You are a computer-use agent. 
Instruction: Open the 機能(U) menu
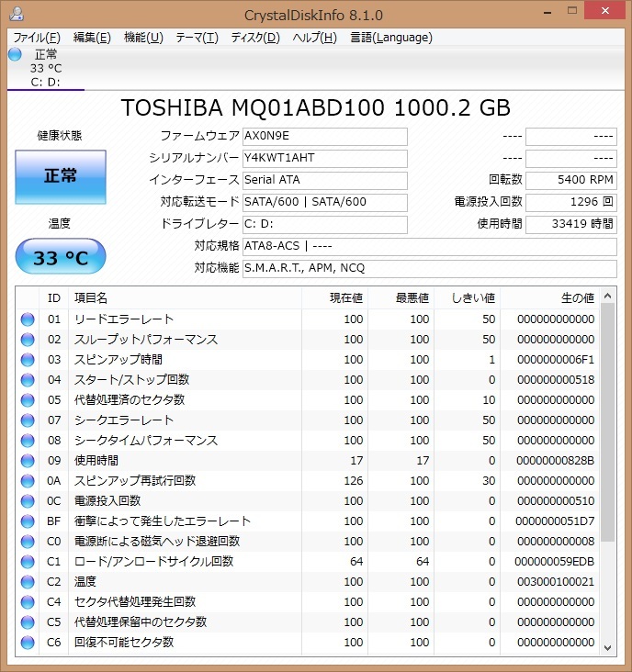[143, 38]
